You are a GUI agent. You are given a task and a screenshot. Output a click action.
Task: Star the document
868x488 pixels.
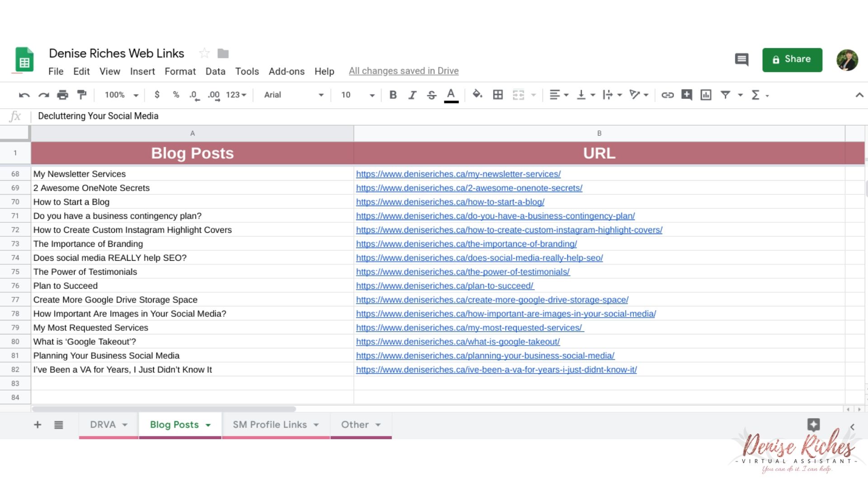click(x=204, y=53)
